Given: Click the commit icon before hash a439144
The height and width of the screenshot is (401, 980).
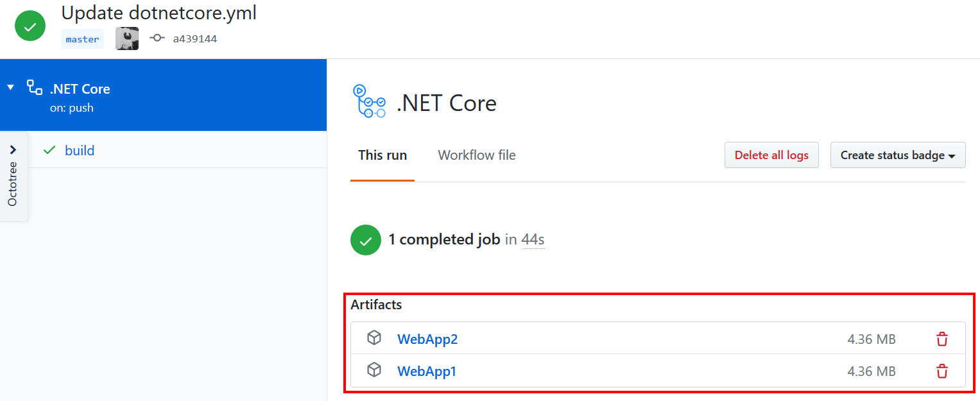Looking at the screenshot, I should (x=157, y=38).
